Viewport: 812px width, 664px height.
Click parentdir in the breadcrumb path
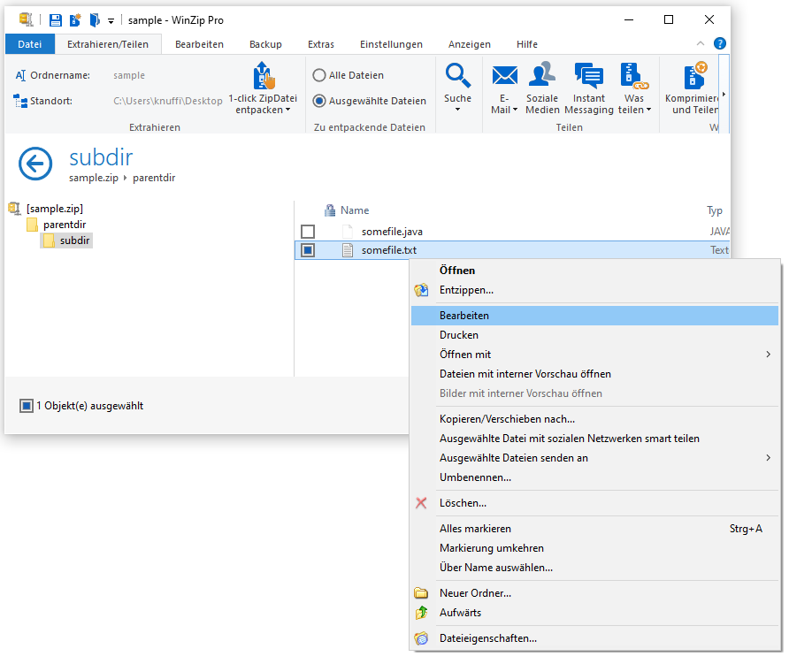[x=154, y=178]
